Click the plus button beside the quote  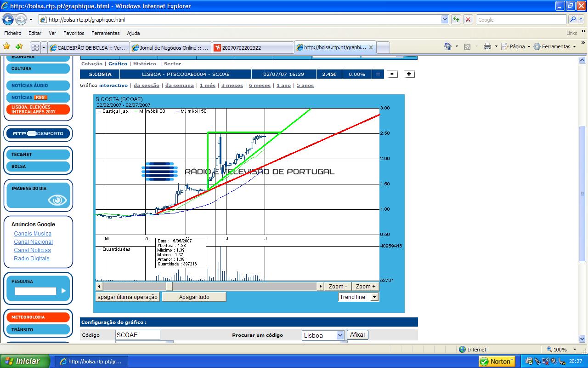409,74
